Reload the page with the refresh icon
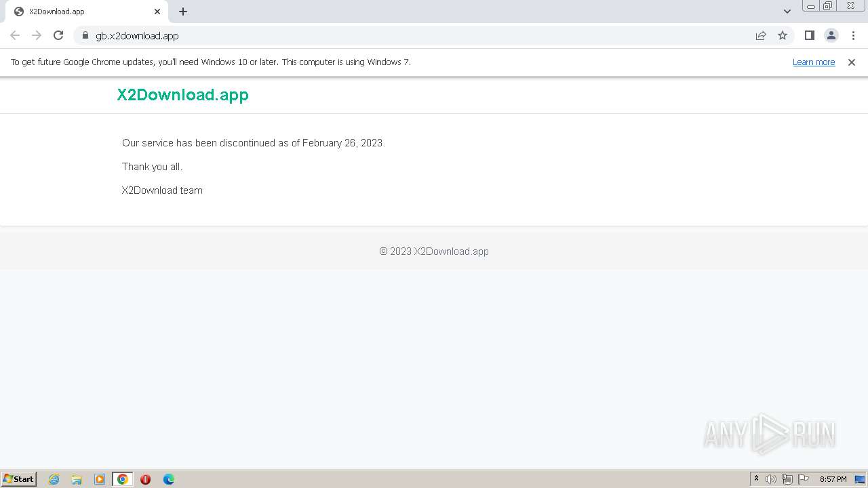 click(58, 35)
